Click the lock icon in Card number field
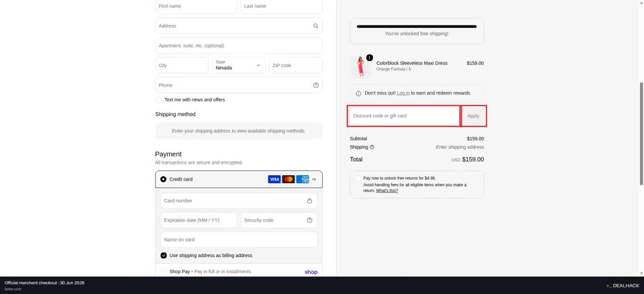Viewport: 644px width, 294px height. click(x=310, y=201)
